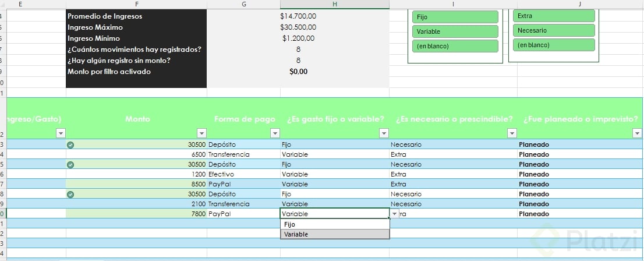The image size is (644, 261).
Task: Select the Extra cell in the 8500 PayPal row
Action: coord(453,184)
